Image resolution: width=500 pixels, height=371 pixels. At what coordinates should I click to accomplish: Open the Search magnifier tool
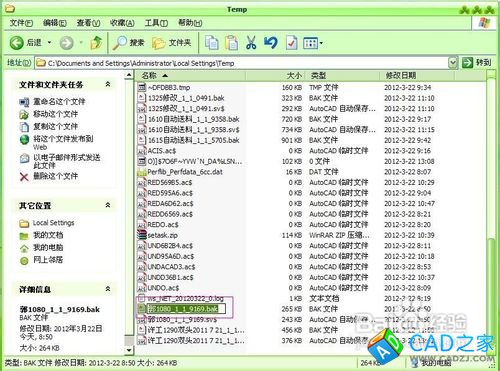pos(128,43)
